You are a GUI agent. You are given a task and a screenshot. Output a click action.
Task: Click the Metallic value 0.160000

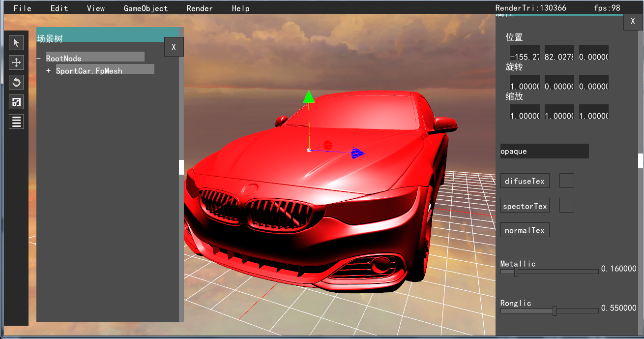tap(619, 269)
